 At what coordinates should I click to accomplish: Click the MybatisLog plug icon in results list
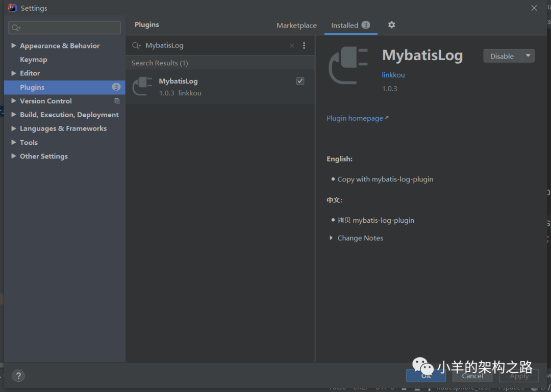point(142,87)
